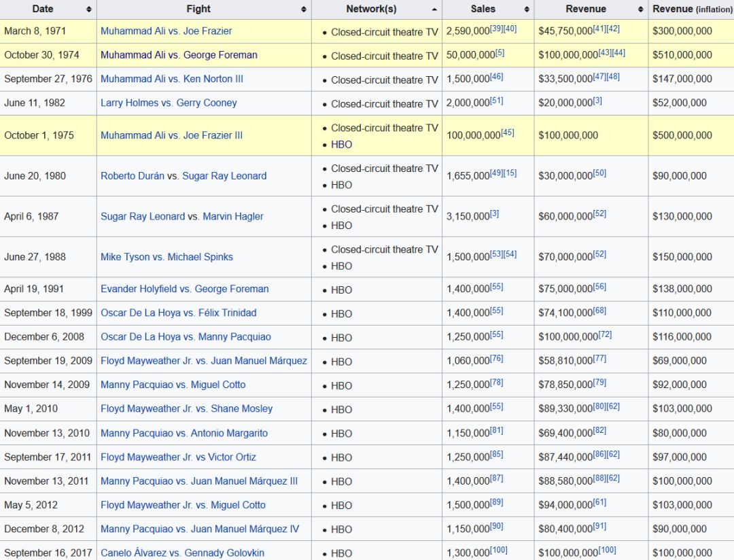Select the Revenue (inflation) column header
The width and height of the screenshot is (734, 560).
pyautogui.click(x=692, y=10)
